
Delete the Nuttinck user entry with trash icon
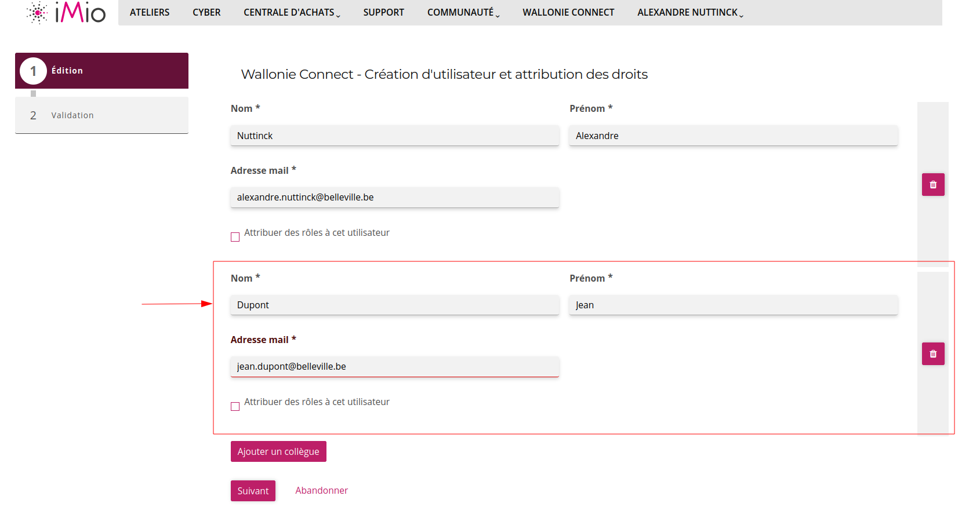[x=933, y=185]
